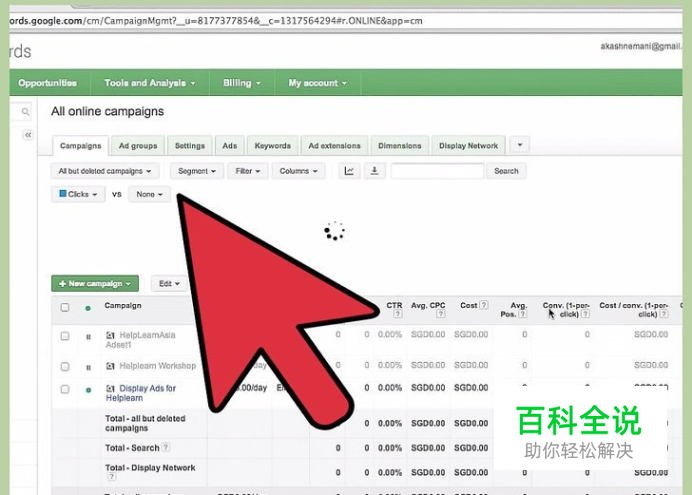Click paused status icon for HelpLearnAsia Adset1

[88, 337]
